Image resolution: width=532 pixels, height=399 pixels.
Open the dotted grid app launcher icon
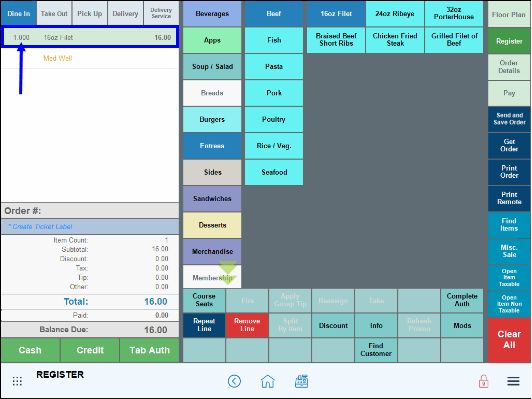(17, 381)
